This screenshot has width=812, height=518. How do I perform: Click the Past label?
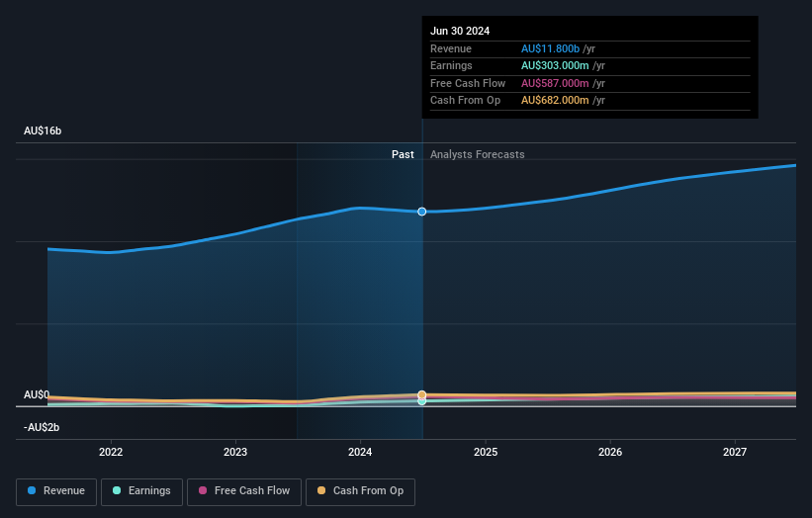click(403, 155)
